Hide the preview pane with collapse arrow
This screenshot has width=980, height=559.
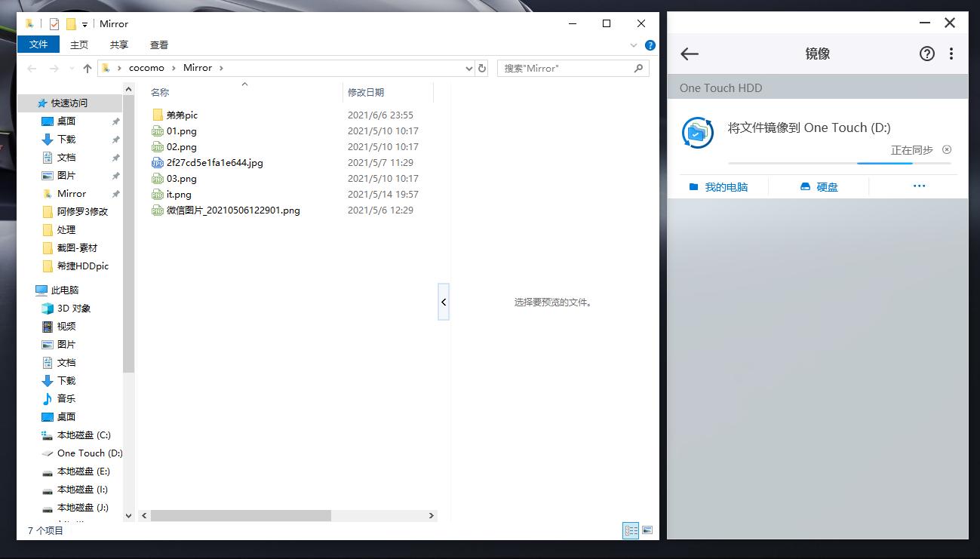click(x=444, y=302)
